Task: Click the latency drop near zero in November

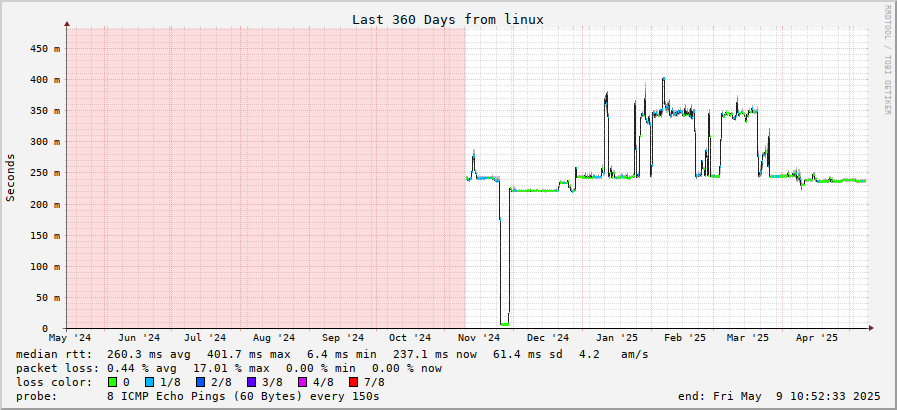Action: pos(505,324)
